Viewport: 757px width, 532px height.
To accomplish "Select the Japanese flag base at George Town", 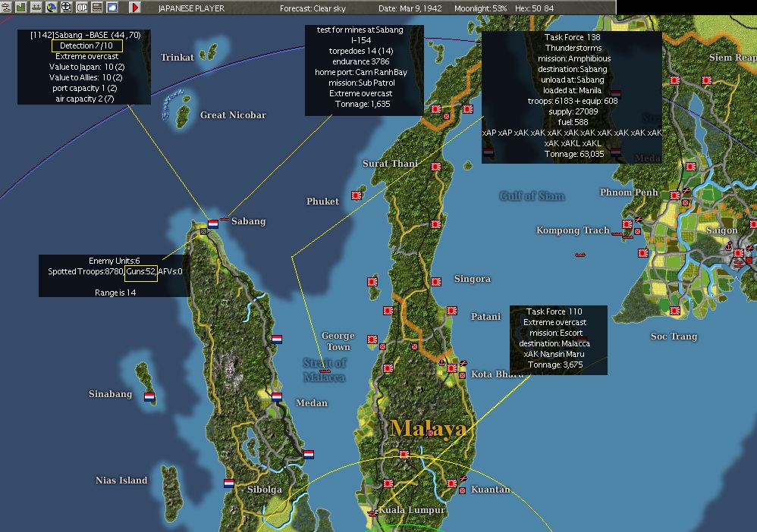I will (372, 340).
